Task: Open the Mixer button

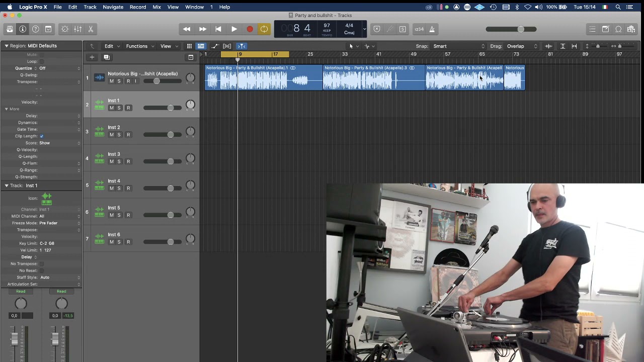Action: [77, 29]
